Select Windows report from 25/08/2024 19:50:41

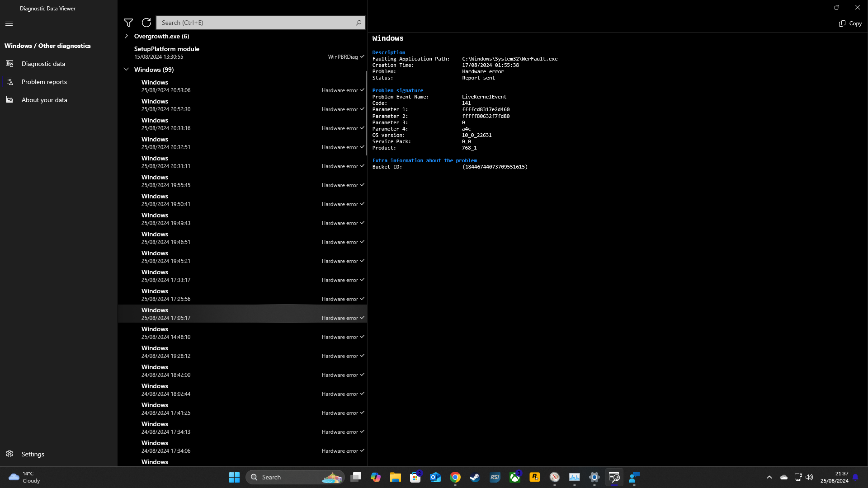coord(242,200)
